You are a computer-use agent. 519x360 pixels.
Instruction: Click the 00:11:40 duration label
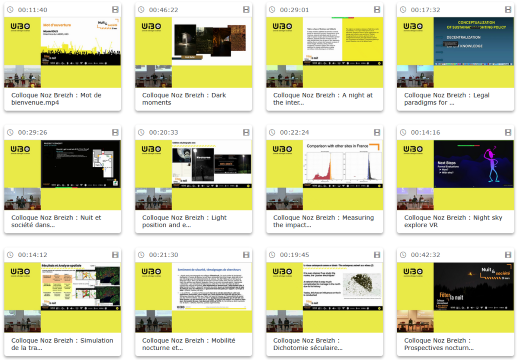click(x=32, y=10)
